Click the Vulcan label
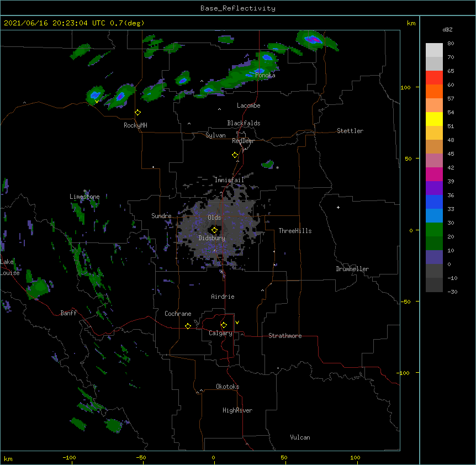The height and width of the screenshot is (465, 476). (300, 437)
